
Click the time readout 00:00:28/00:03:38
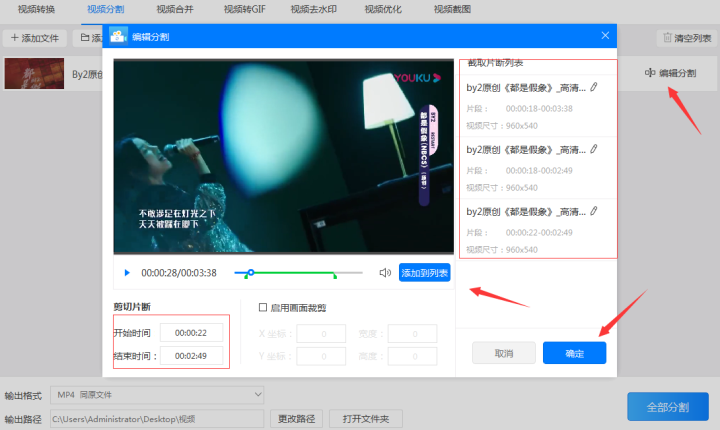pyautogui.click(x=179, y=273)
